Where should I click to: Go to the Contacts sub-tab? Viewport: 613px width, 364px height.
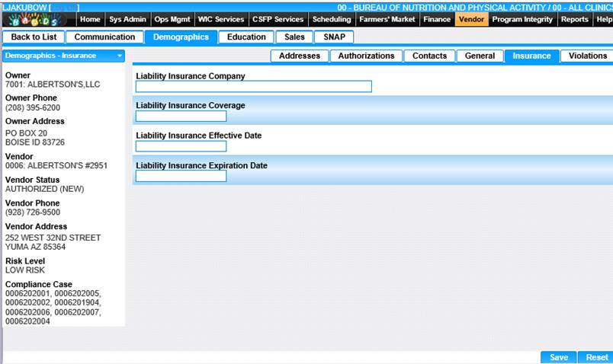click(429, 56)
